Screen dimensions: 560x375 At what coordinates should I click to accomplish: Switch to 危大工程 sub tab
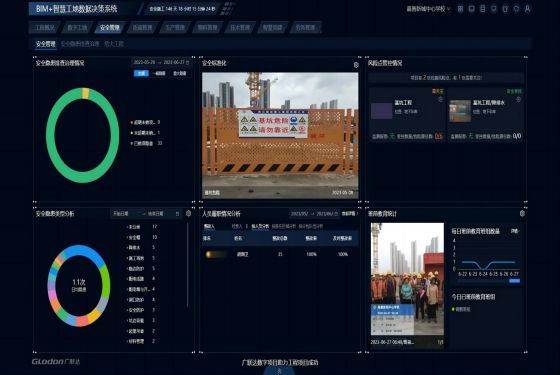coord(114,44)
